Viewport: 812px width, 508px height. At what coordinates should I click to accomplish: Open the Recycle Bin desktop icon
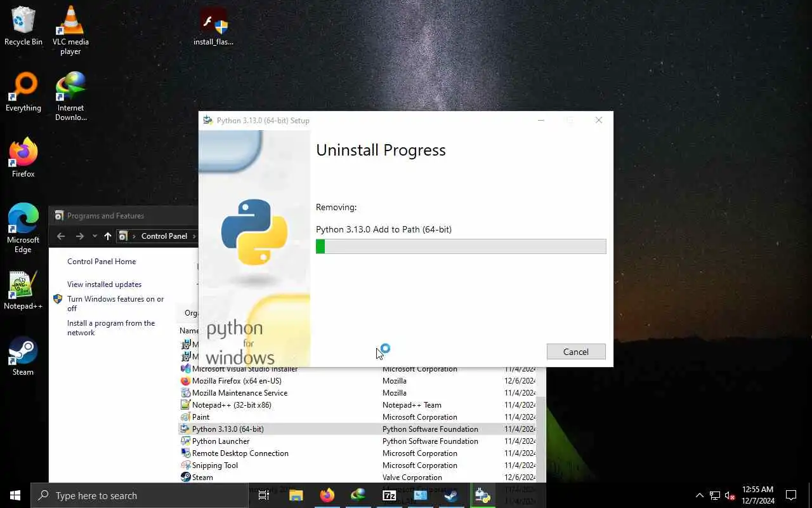23,25
